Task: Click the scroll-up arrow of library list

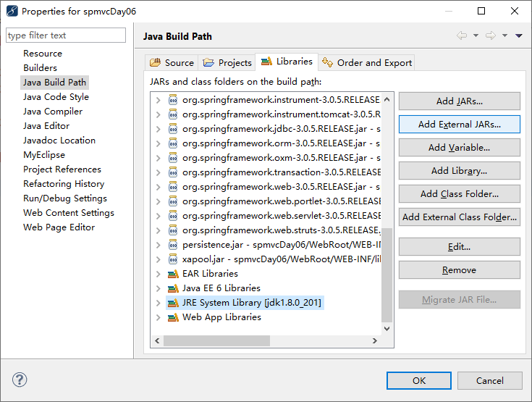Action: [x=387, y=99]
